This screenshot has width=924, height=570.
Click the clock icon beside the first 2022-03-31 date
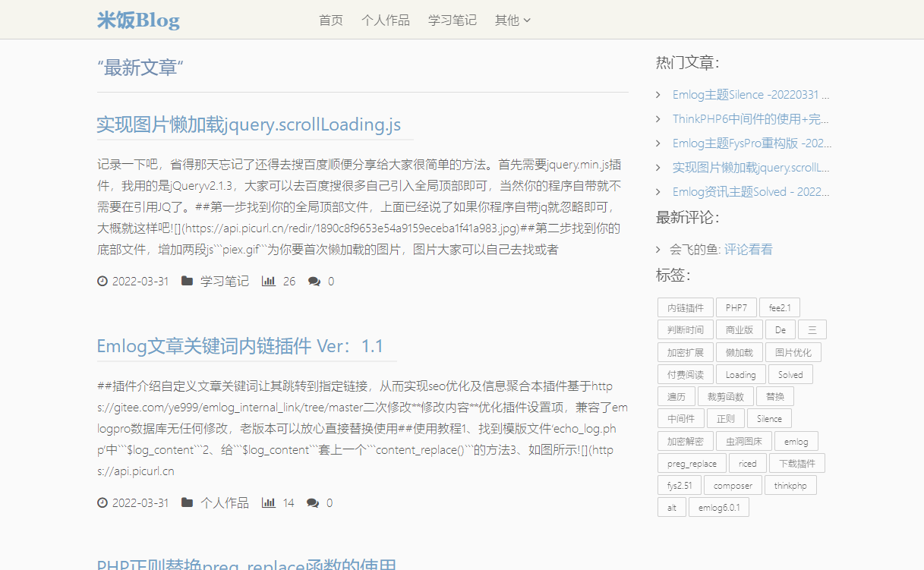click(x=102, y=282)
